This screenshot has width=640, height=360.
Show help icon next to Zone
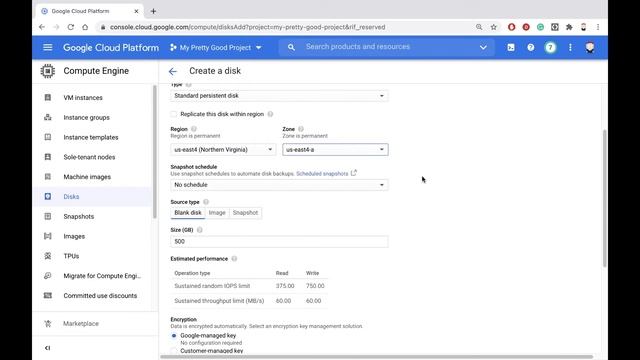[301, 129]
